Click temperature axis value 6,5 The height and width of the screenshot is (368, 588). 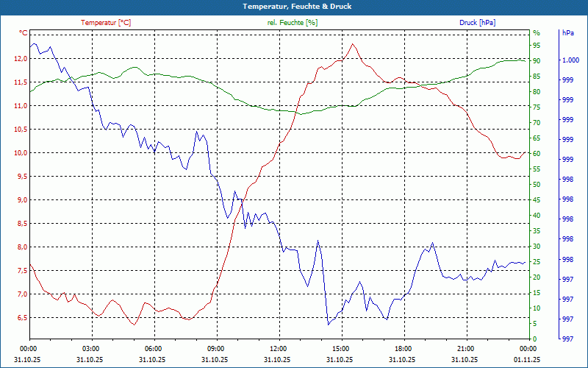(x=23, y=318)
